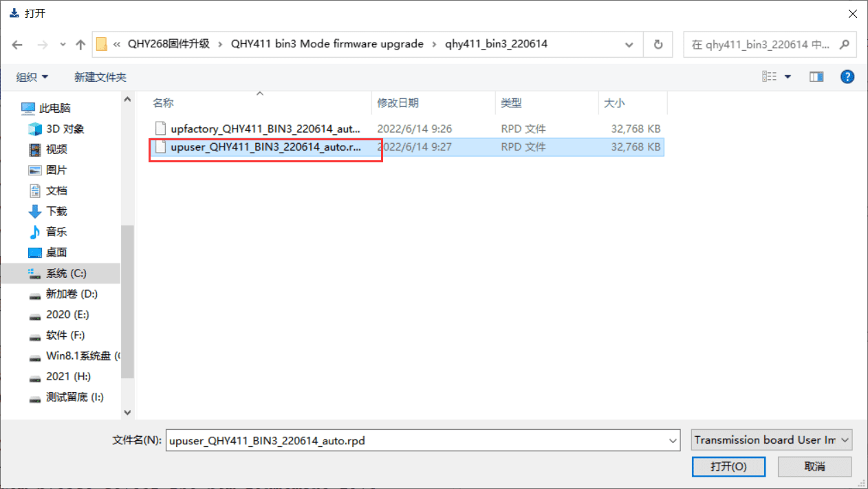This screenshot has height=489, width=868.
Task: Open the address bar history dropdown
Action: [x=629, y=44]
